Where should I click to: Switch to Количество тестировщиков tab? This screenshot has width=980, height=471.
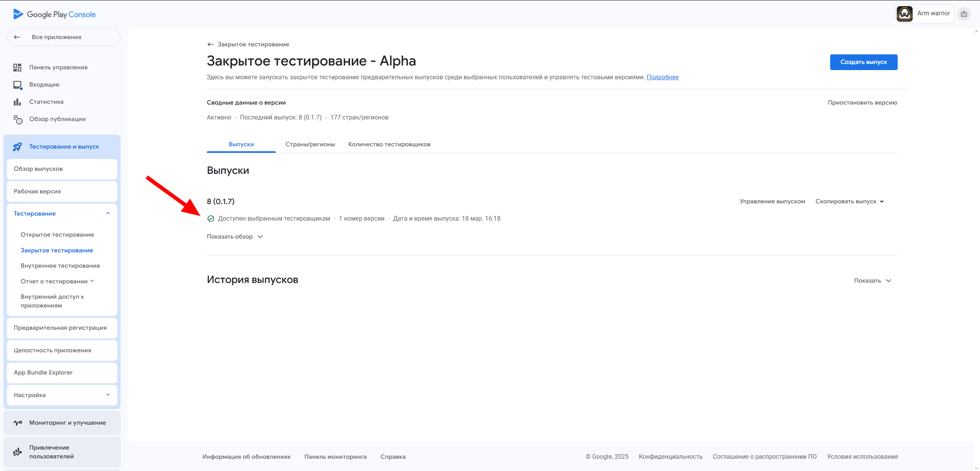tap(389, 144)
